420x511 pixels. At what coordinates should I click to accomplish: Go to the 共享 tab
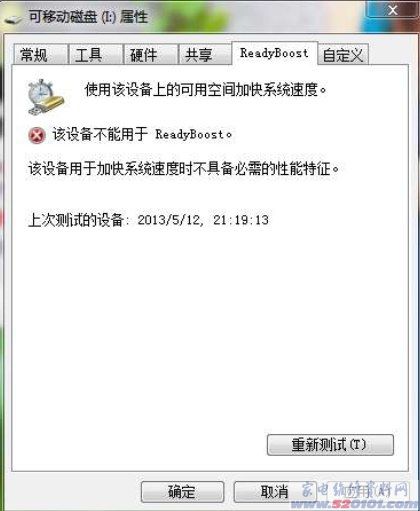(x=205, y=54)
